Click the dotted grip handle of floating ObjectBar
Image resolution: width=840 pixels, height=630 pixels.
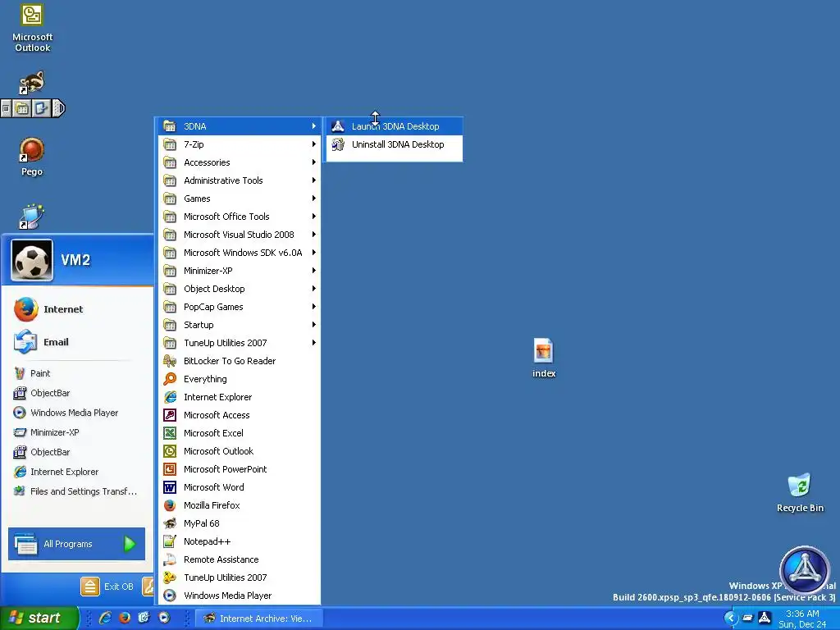[x=59, y=109]
